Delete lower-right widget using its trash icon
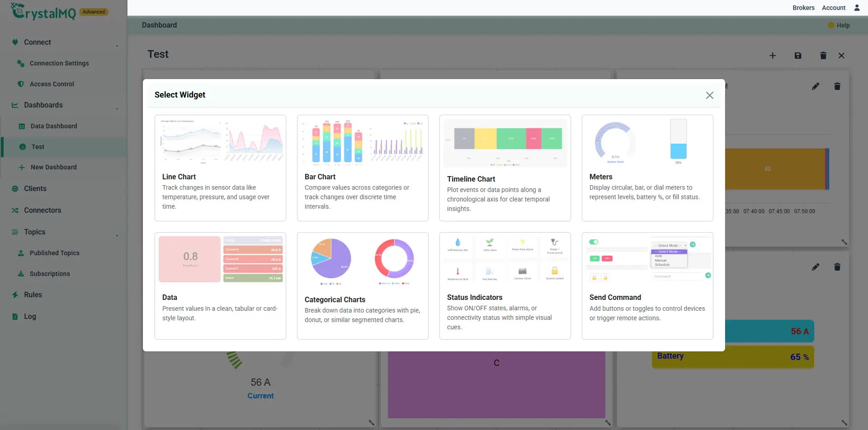 coord(837,267)
